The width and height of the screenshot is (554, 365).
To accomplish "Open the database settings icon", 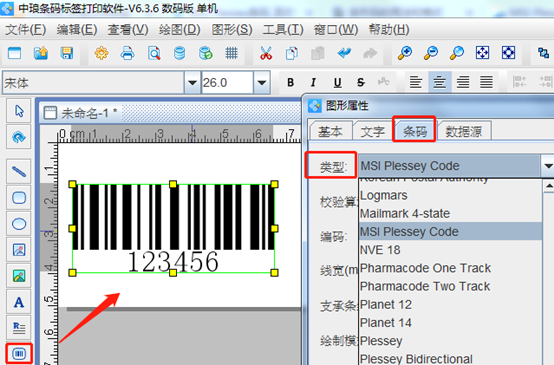I will (179, 53).
